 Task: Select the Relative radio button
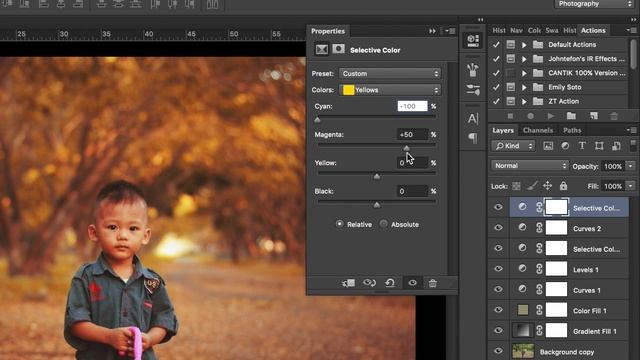340,224
